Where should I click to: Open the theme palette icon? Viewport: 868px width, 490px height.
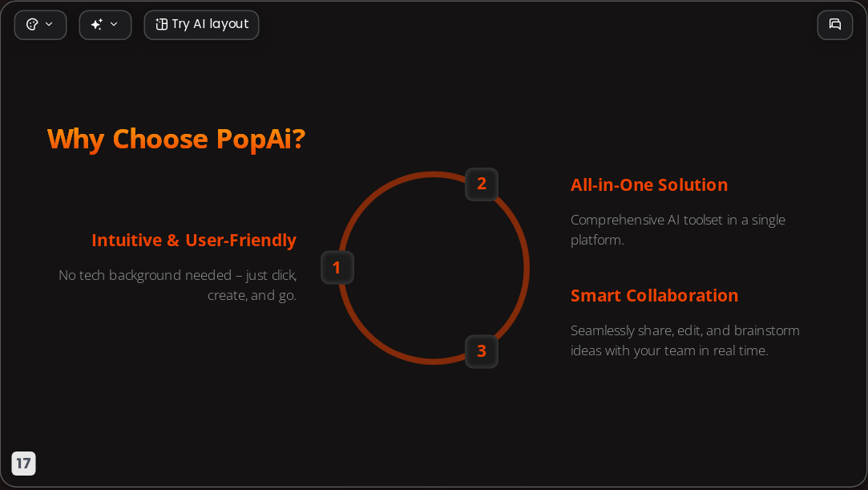(x=33, y=24)
